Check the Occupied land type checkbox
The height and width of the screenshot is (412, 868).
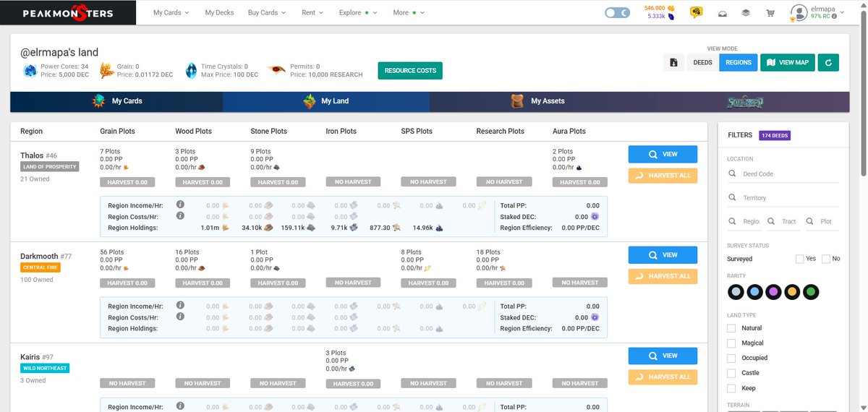coord(731,358)
